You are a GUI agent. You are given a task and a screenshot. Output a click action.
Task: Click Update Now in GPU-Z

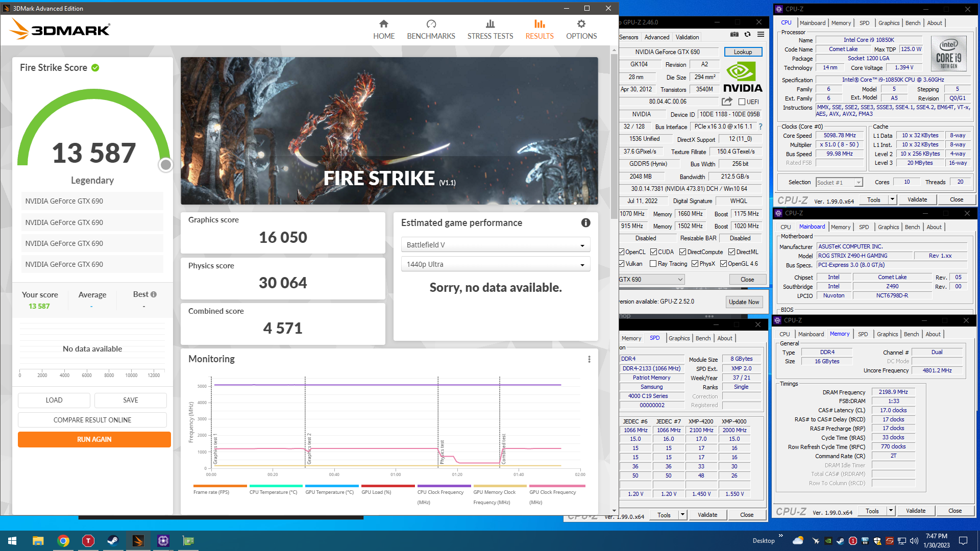click(x=744, y=302)
